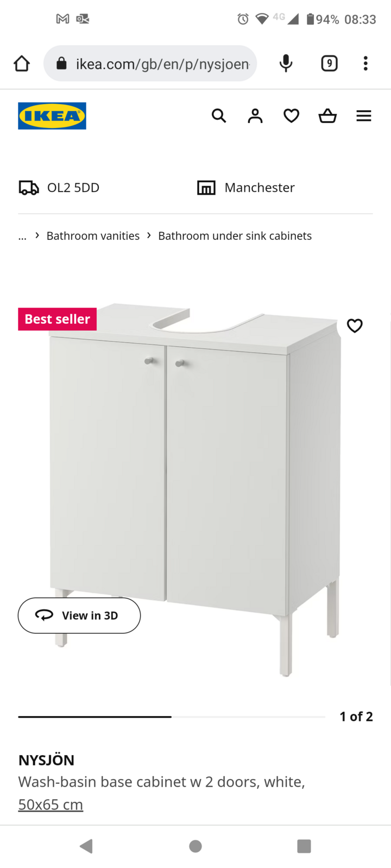Open favourites heart in header
The width and height of the screenshot is (391, 868).
(292, 116)
